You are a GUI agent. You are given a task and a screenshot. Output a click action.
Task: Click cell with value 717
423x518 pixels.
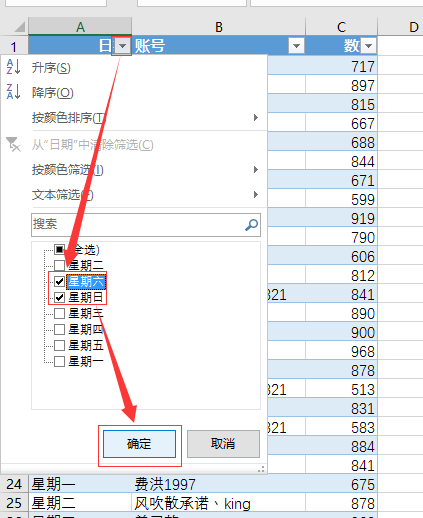(x=341, y=66)
